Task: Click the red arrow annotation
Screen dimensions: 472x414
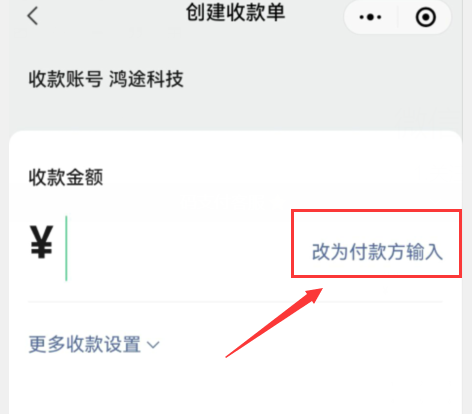Action: click(x=274, y=323)
